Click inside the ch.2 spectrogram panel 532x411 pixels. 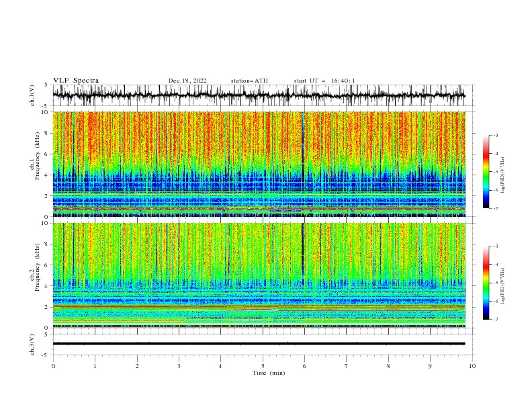(x=259, y=275)
